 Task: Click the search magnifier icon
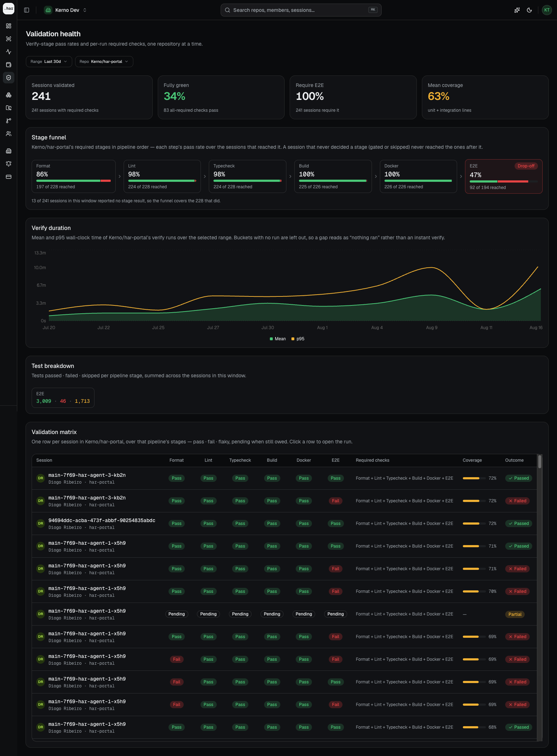227,10
